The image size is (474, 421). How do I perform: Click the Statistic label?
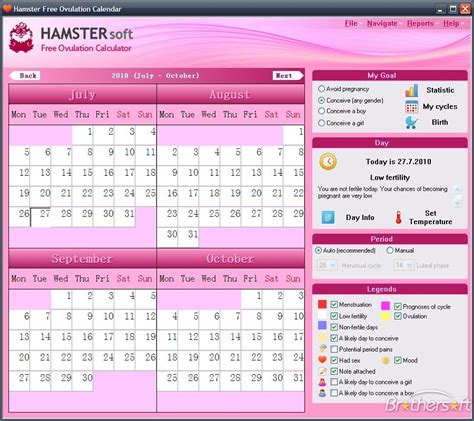coord(440,90)
